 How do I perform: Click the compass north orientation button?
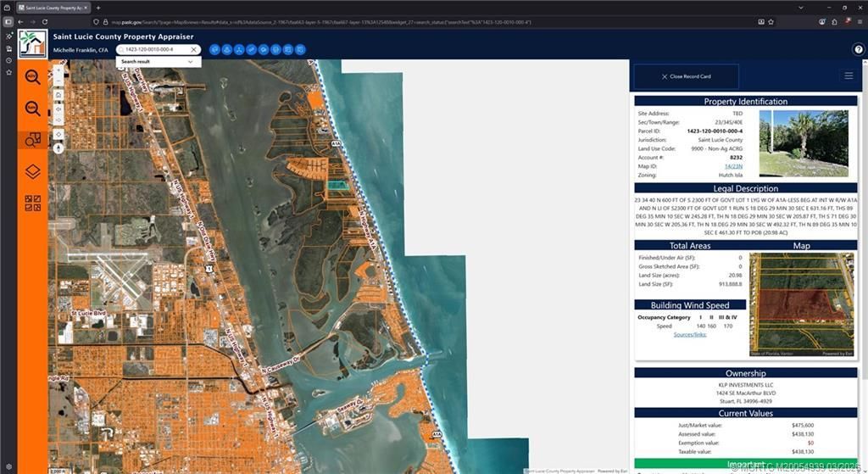[58, 148]
